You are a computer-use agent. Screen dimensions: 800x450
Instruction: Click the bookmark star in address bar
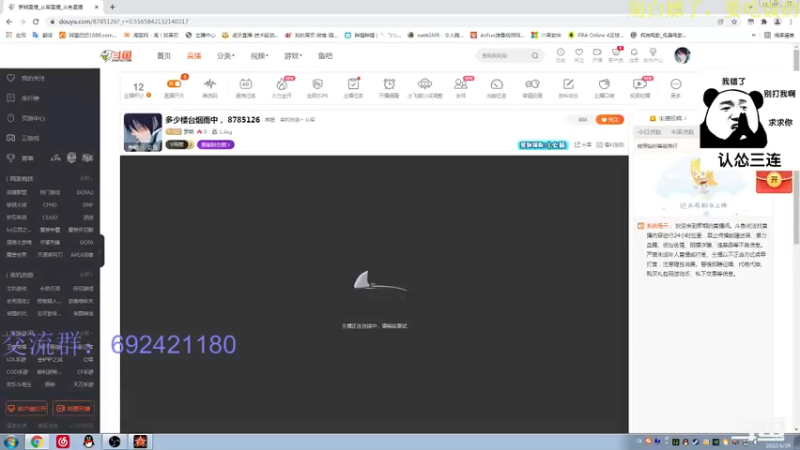click(734, 21)
